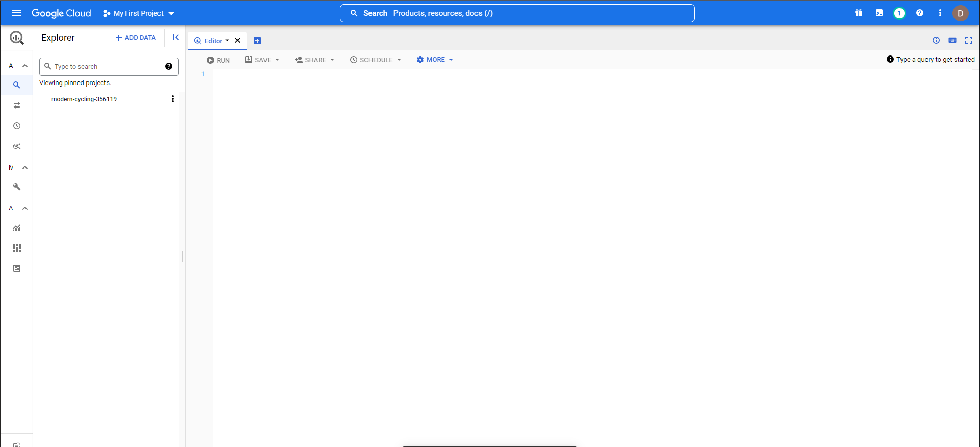This screenshot has height=447, width=980.
Task: Click the Explorer panel resize handle
Action: (x=182, y=257)
